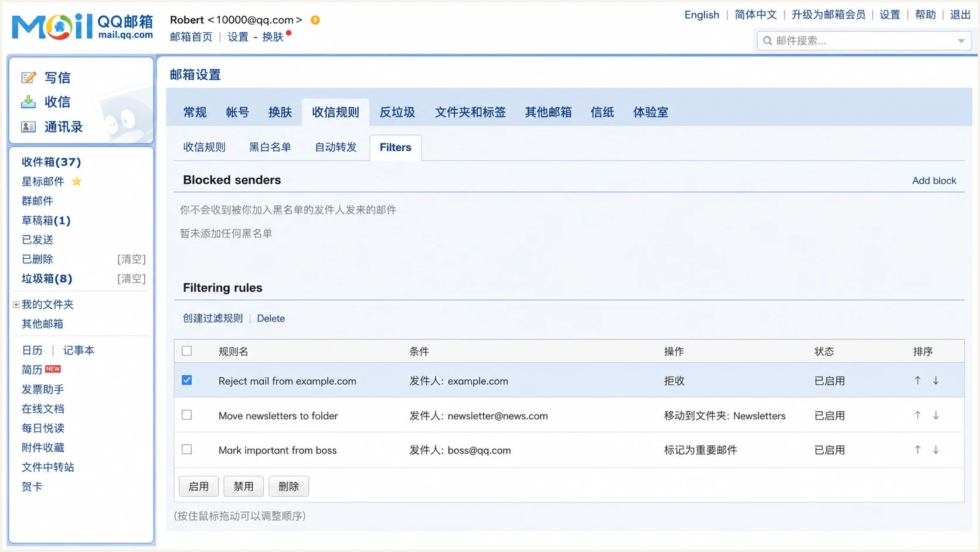The height and width of the screenshot is (552, 980).
Task: Click 退出 to log out
Action: tap(960, 15)
